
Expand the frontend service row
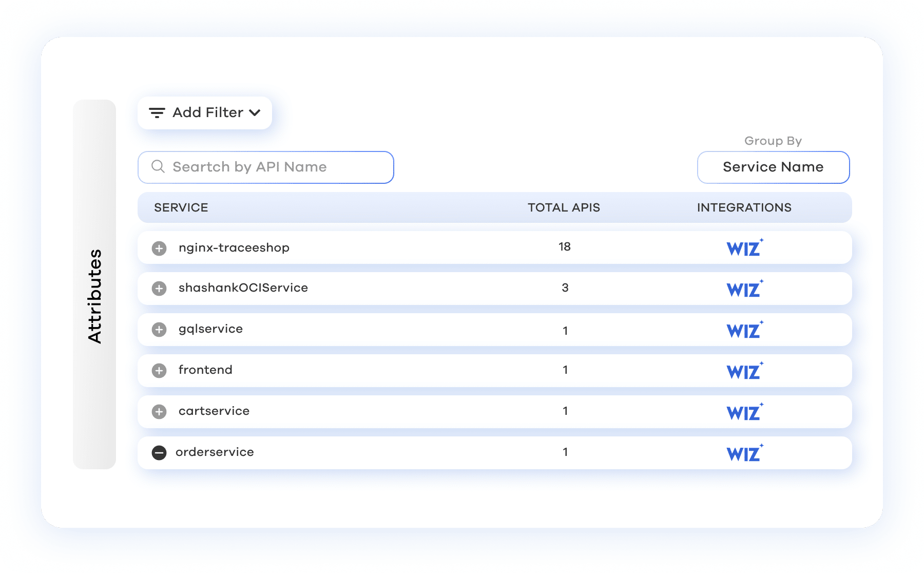(159, 371)
